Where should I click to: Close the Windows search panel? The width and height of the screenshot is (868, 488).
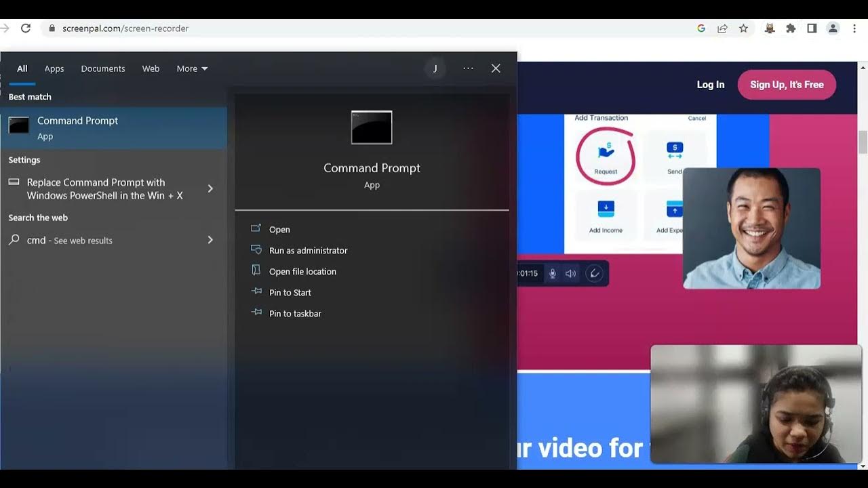click(496, 68)
